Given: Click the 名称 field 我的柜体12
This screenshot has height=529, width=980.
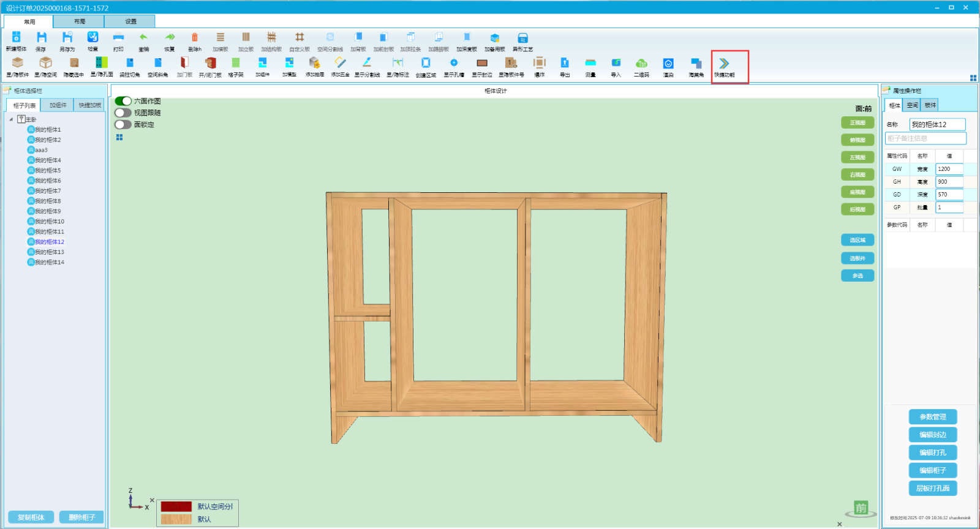Looking at the screenshot, I should click(937, 124).
